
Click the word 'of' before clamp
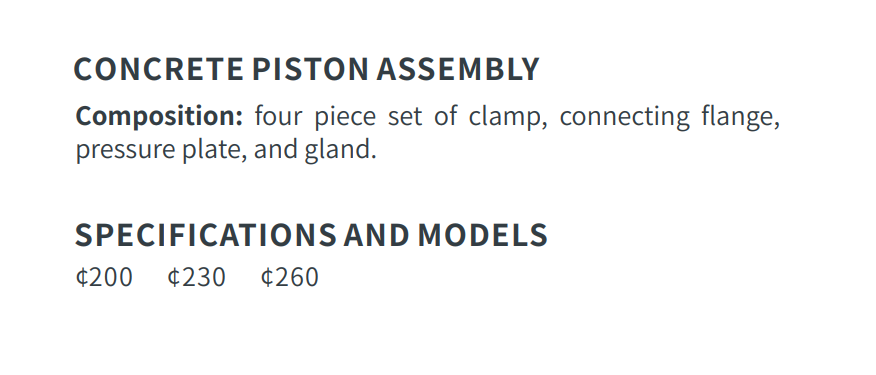tap(446, 117)
